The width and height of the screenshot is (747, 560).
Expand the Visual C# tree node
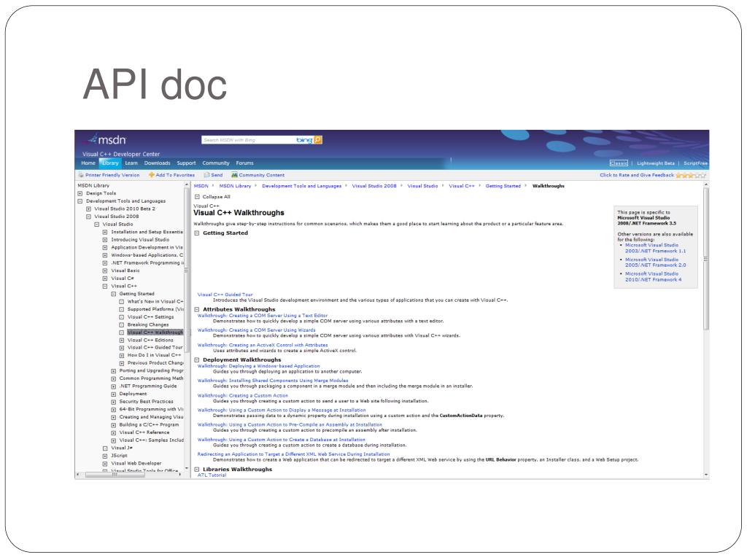point(105,278)
